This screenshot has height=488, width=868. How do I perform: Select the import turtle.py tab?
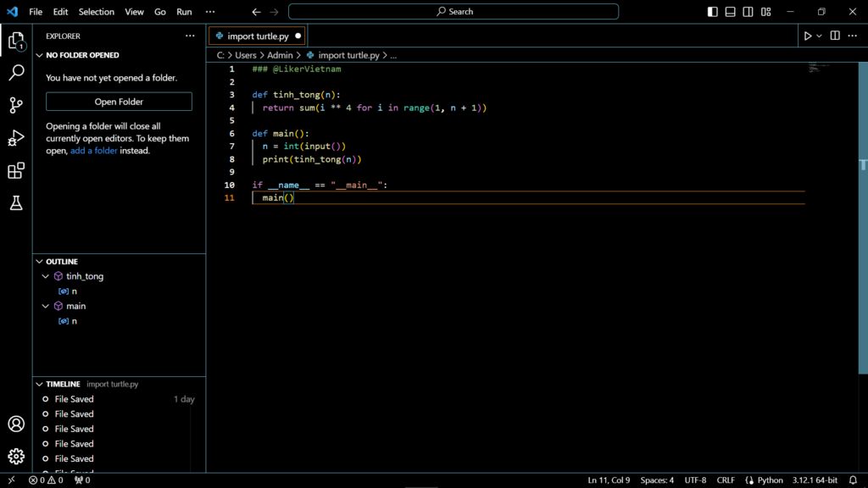point(258,36)
